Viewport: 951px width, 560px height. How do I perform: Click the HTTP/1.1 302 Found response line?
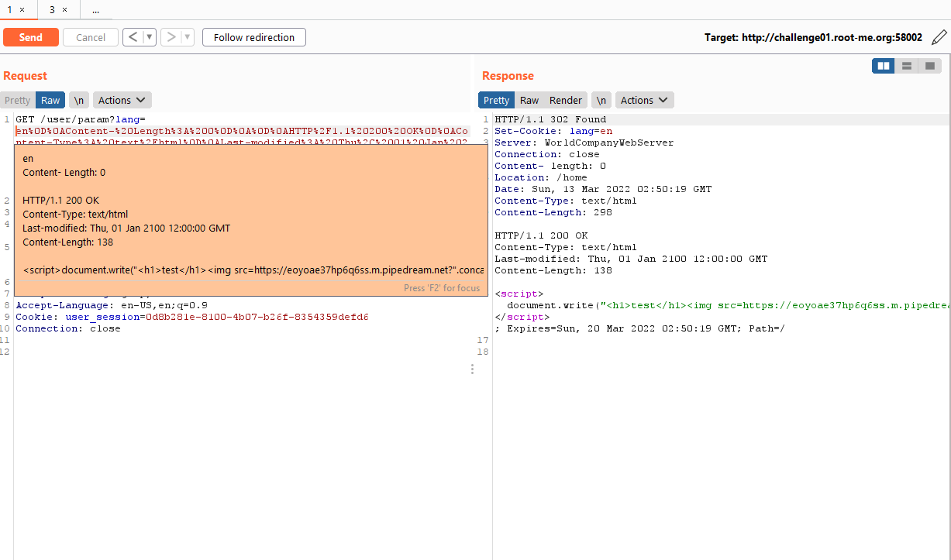coord(550,119)
